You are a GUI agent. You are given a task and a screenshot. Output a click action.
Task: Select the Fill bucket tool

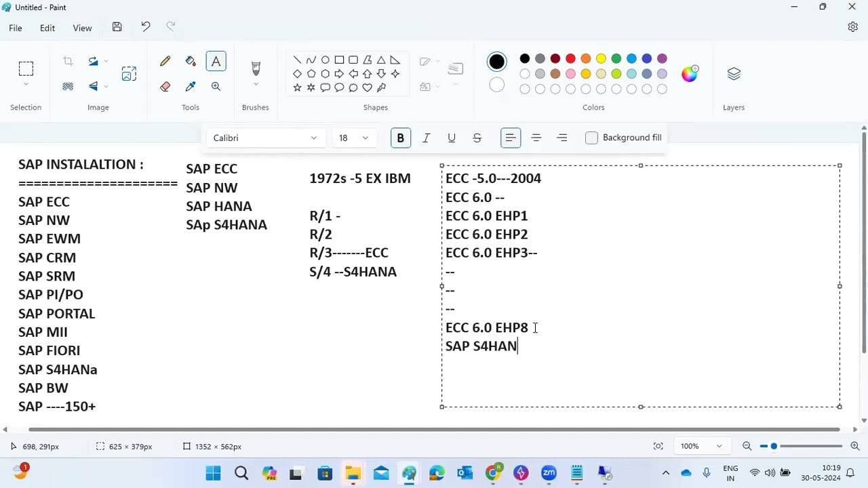click(191, 62)
